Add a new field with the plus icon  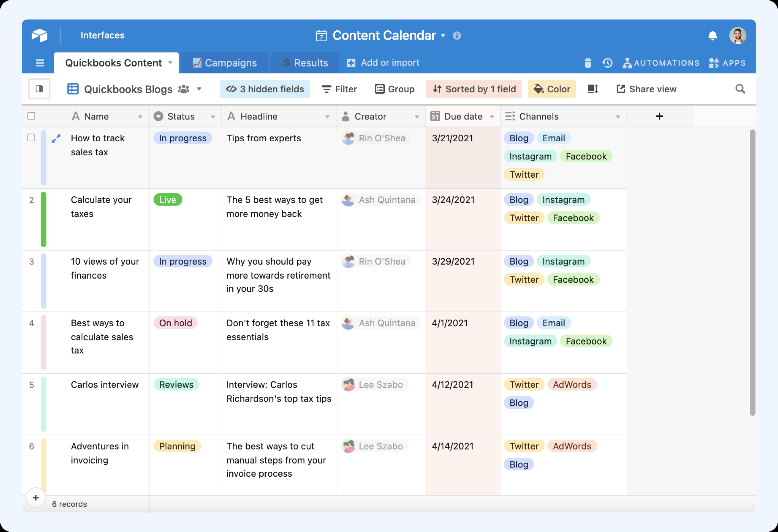coord(659,116)
